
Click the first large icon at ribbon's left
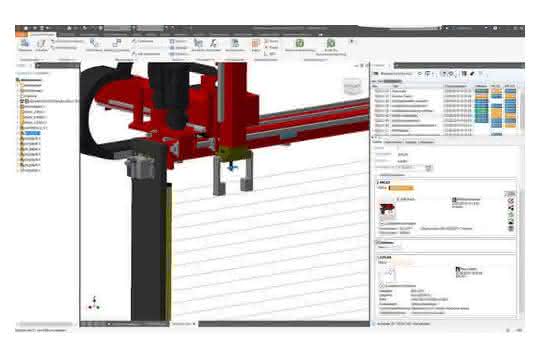tap(25, 44)
